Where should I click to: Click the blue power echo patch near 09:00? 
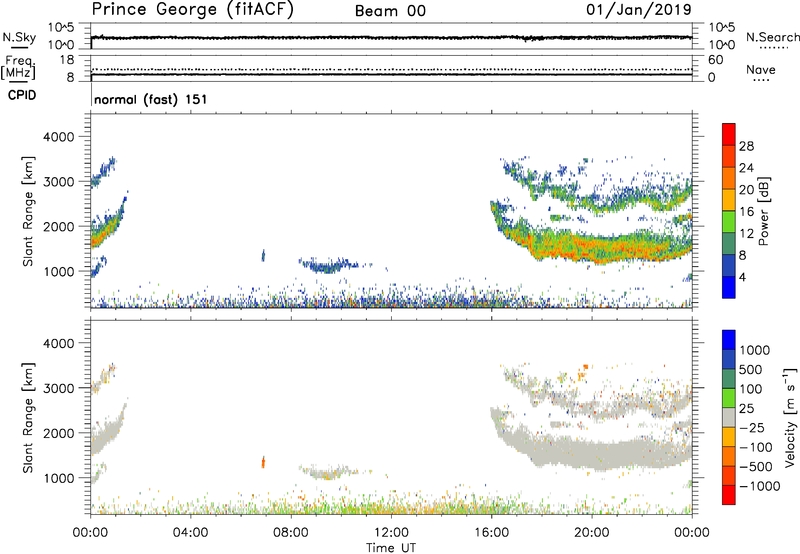click(329, 265)
